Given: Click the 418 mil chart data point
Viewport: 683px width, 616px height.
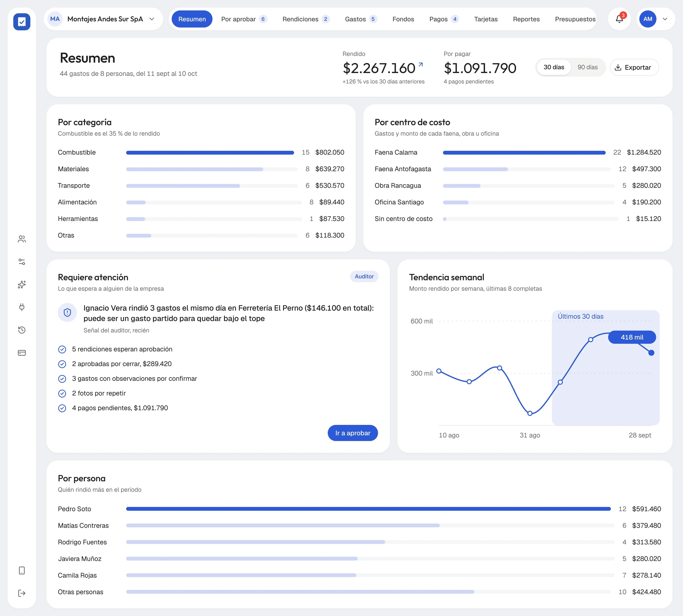Looking at the screenshot, I should [651, 353].
